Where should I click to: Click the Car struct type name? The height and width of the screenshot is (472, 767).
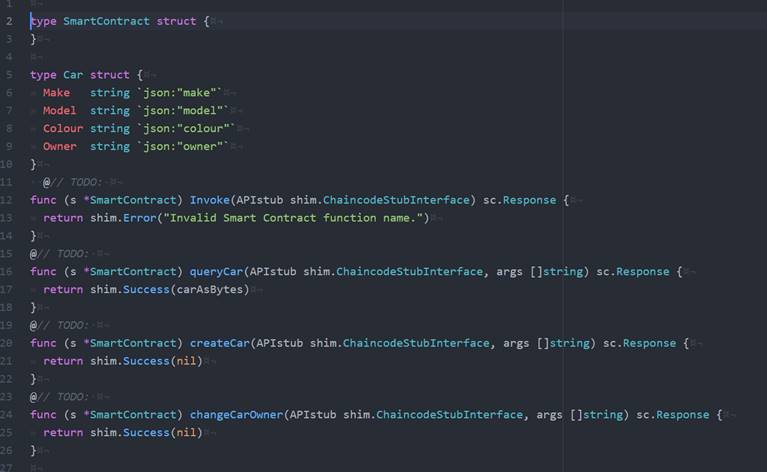[x=73, y=75]
